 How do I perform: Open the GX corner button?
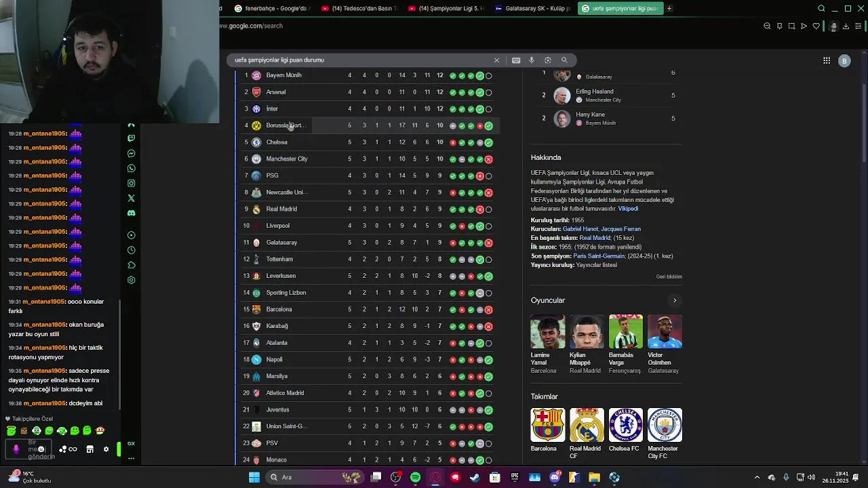coord(131,444)
